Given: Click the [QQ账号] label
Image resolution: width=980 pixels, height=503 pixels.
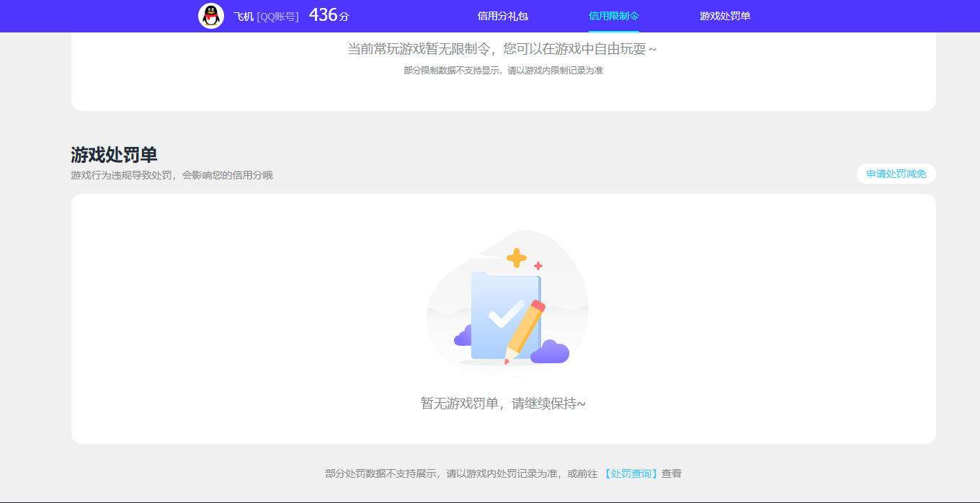Looking at the screenshot, I should 278,17.
